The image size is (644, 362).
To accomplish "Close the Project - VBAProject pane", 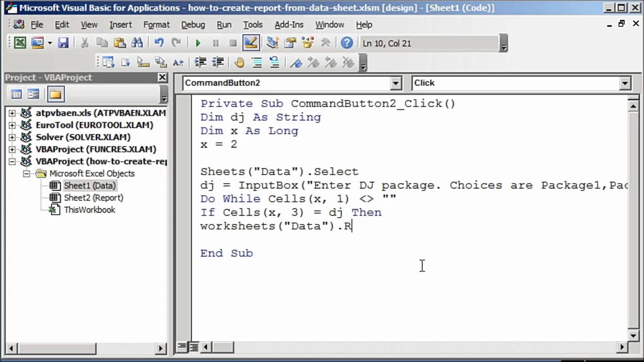I will [x=162, y=77].
